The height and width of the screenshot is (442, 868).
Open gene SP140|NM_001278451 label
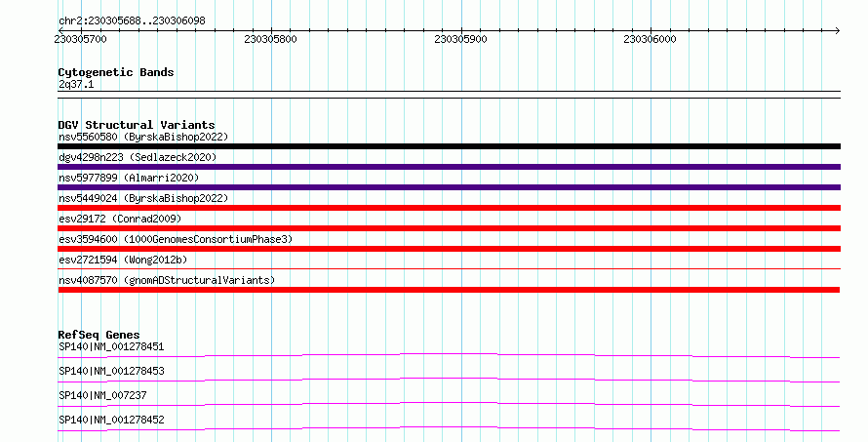111,346
